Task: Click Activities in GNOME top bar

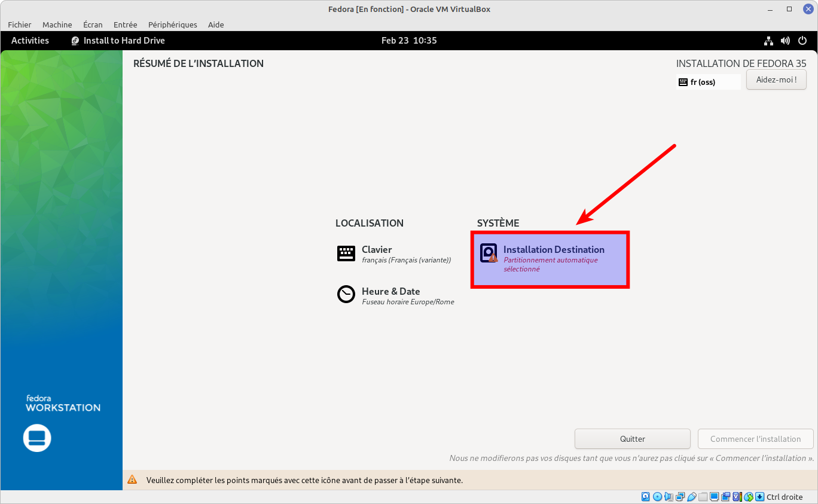Action: tap(30, 41)
